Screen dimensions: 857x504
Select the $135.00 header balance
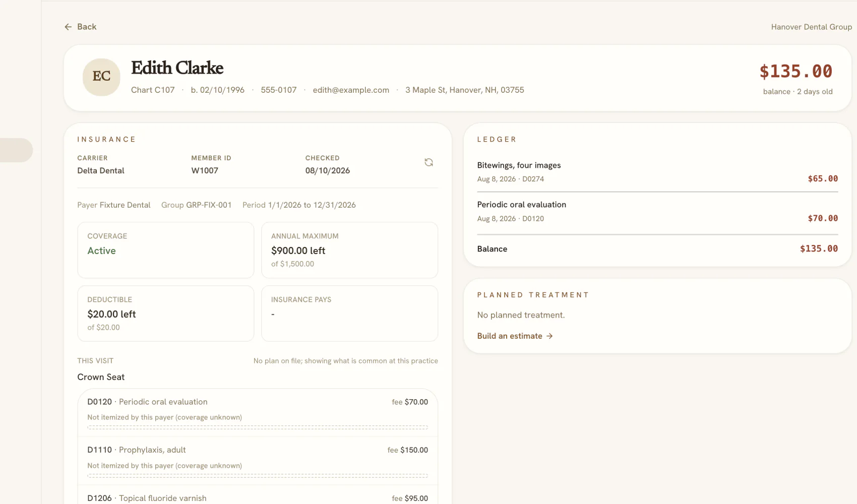796,71
